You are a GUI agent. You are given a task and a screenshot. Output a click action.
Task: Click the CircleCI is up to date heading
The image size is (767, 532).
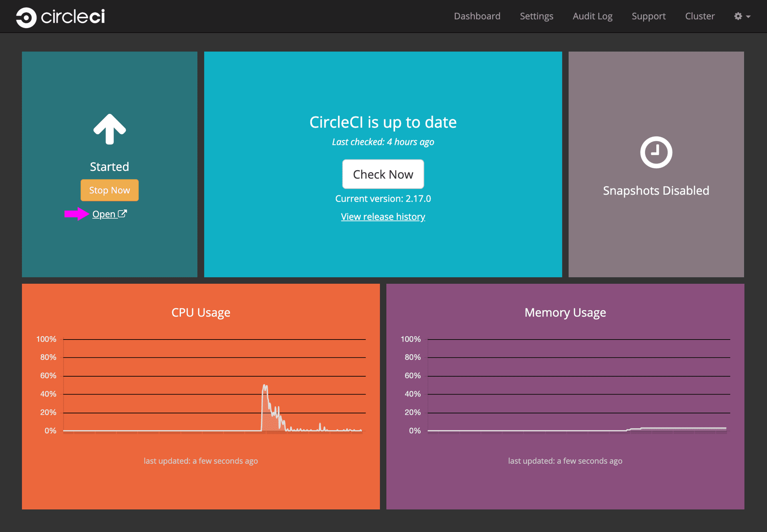383,122
